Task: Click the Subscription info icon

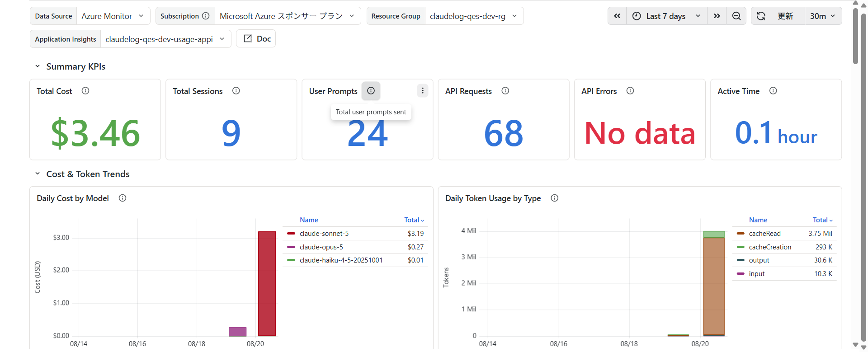Action: click(x=206, y=16)
